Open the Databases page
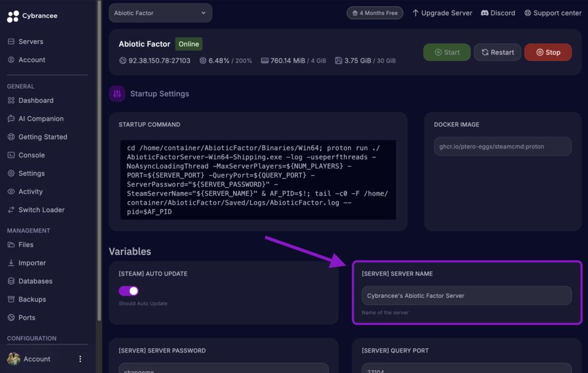This screenshot has width=588, height=373. pos(35,281)
